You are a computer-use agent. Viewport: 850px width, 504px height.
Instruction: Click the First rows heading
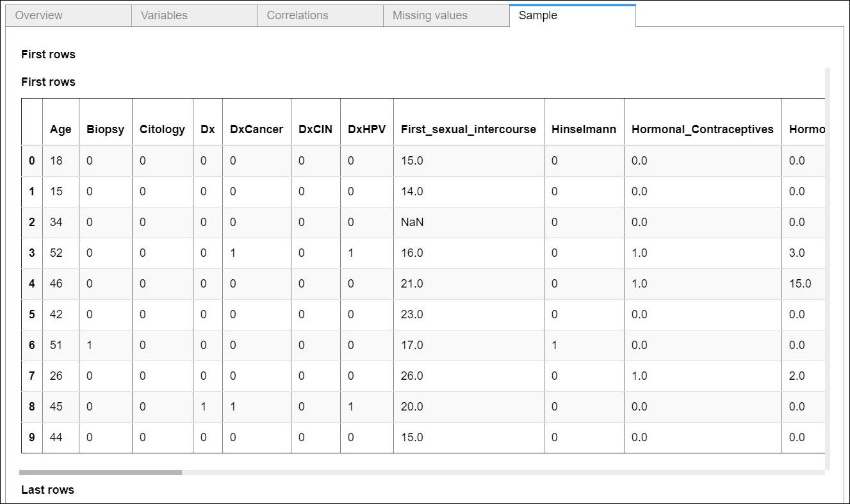tap(48, 54)
